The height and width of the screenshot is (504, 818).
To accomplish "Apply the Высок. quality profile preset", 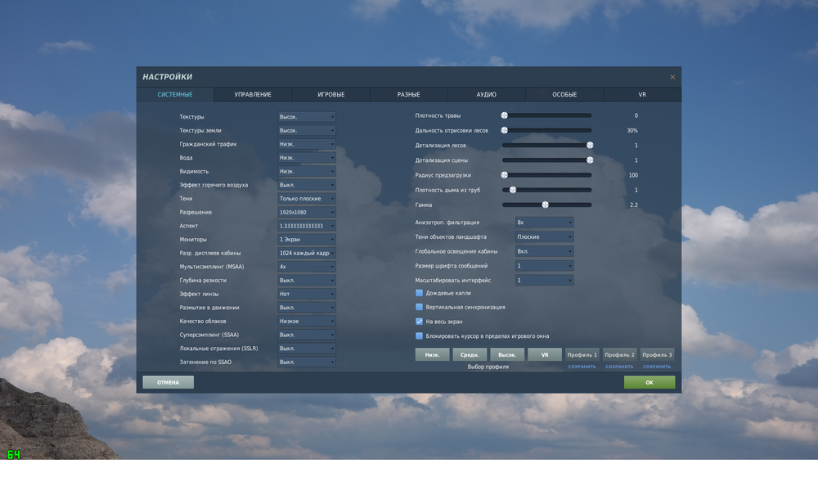I will coord(507,354).
